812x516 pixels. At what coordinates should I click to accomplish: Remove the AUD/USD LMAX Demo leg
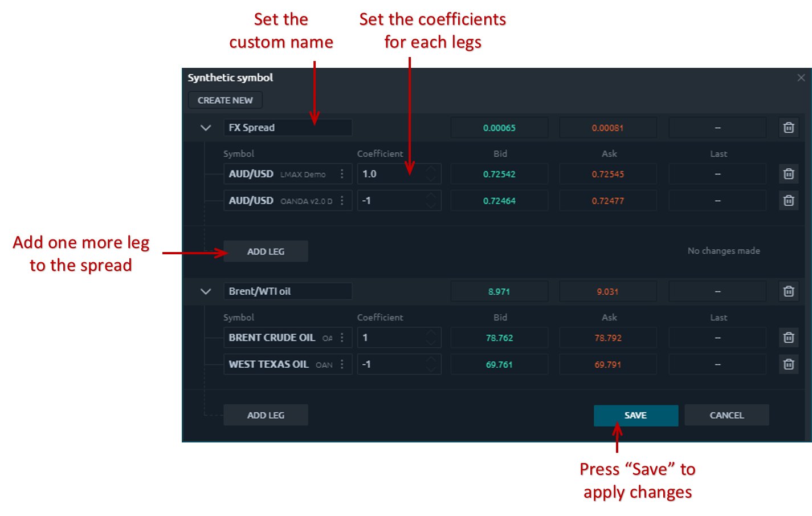click(788, 174)
